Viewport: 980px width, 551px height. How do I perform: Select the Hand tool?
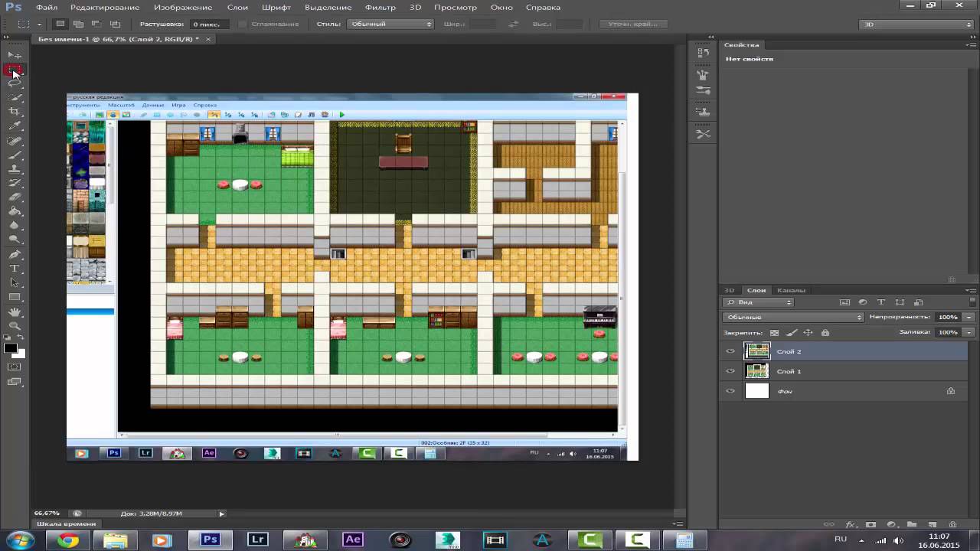(x=15, y=311)
